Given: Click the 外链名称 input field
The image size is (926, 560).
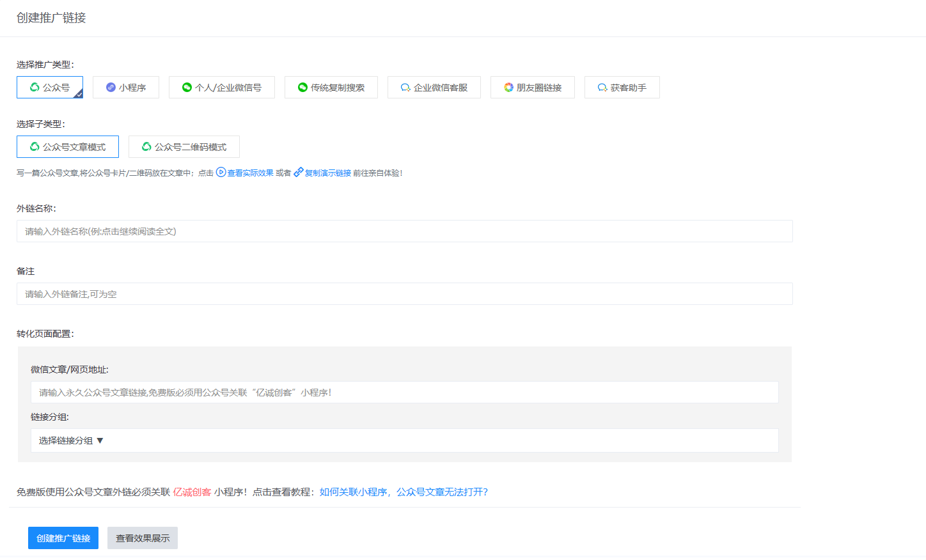Looking at the screenshot, I should [x=405, y=231].
